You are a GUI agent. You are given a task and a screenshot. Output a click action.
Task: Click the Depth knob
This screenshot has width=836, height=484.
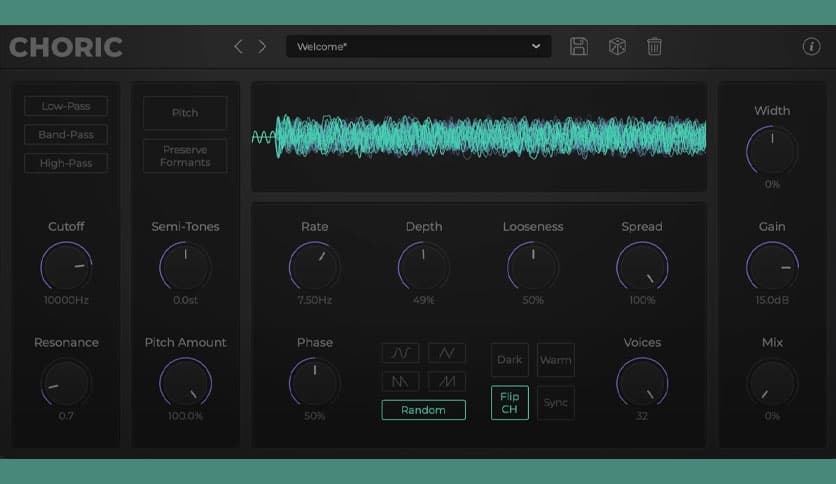[423, 267]
